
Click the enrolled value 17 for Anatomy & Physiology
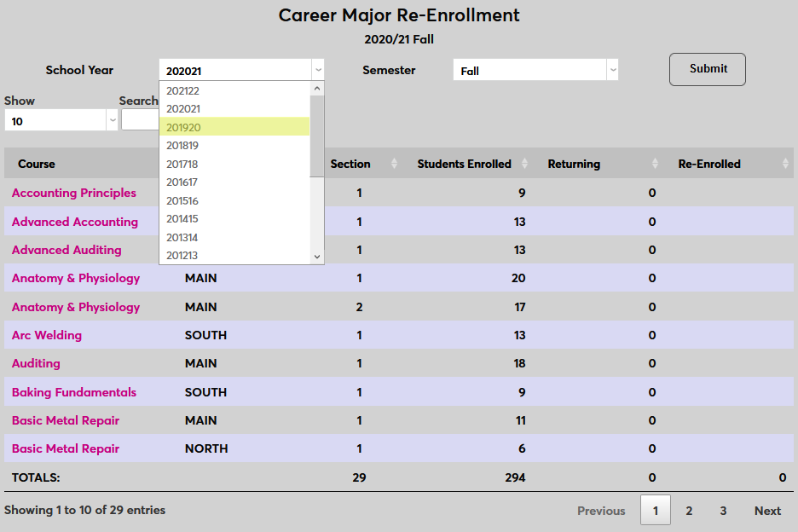click(x=519, y=307)
